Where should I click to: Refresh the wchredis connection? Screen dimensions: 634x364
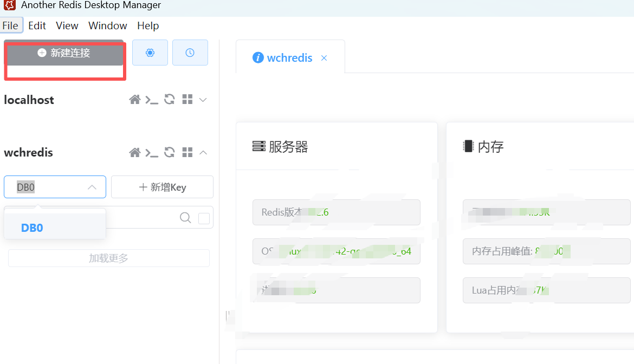(x=170, y=152)
